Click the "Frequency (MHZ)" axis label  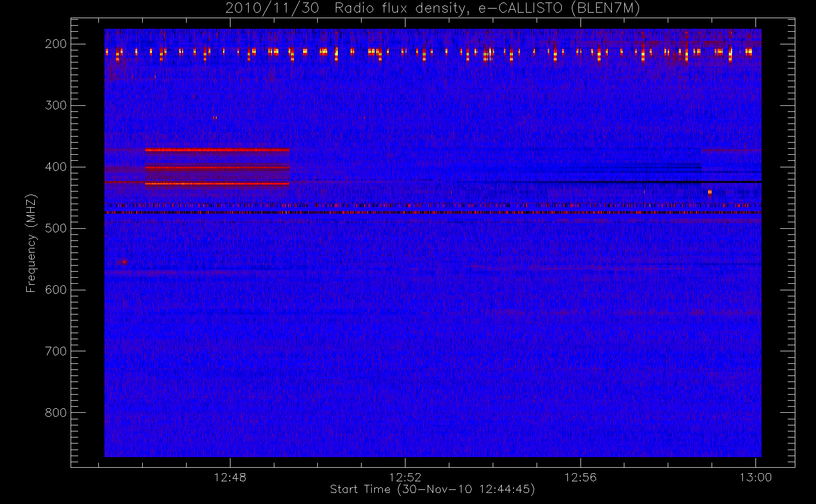click(31, 243)
